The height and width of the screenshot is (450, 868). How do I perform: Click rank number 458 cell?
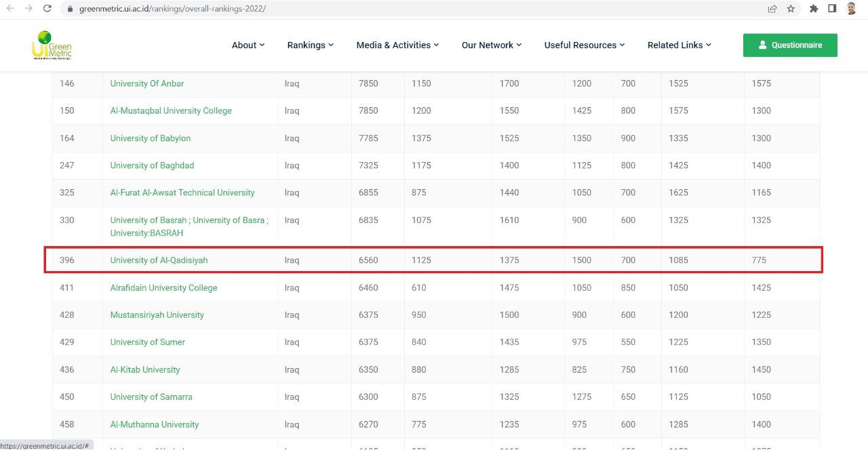(x=67, y=424)
